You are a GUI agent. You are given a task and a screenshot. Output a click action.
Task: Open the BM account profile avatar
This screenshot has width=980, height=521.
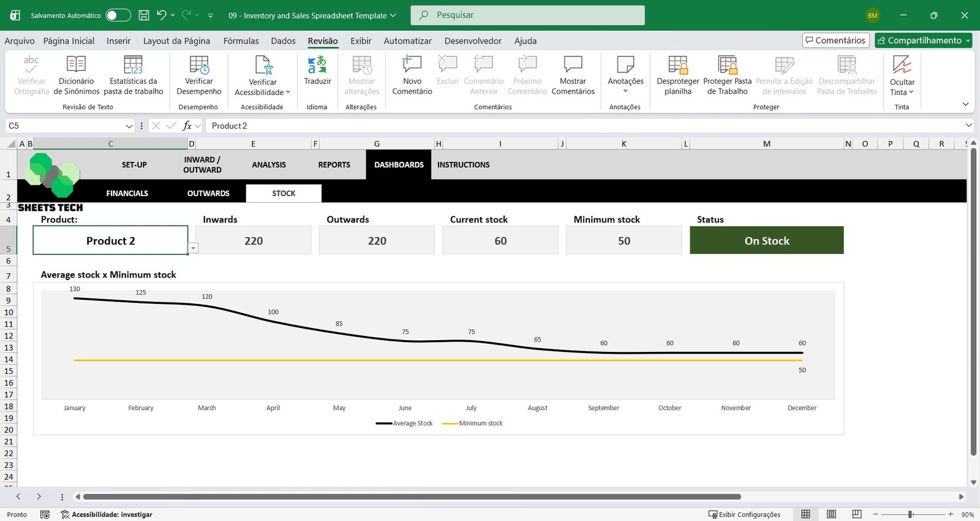pos(872,15)
